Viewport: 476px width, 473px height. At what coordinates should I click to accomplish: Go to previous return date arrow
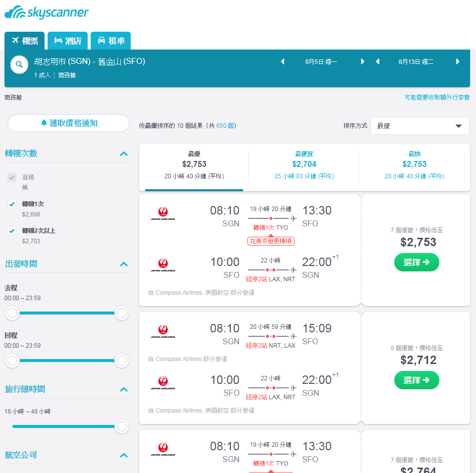[377, 61]
